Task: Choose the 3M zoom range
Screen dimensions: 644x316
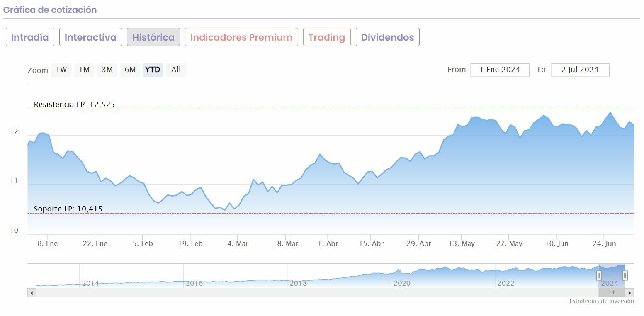Action: [107, 70]
